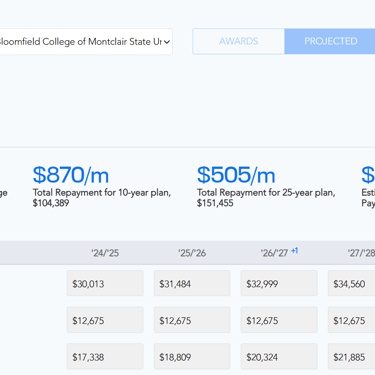This screenshot has width=375, height=375.
Task: Click the $30,013 field for '24/'25
Action: click(x=105, y=283)
